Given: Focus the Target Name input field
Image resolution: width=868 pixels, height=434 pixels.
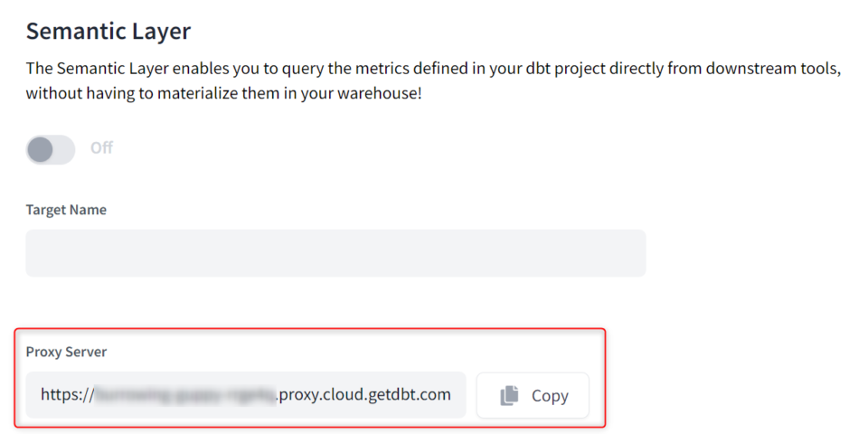Looking at the screenshot, I should 335,253.
